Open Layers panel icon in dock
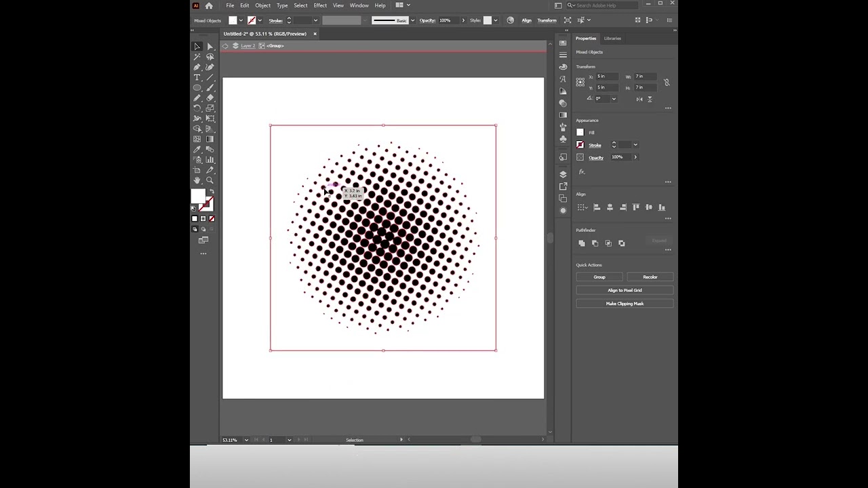The width and height of the screenshot is (868, 488). pos(563,174)
